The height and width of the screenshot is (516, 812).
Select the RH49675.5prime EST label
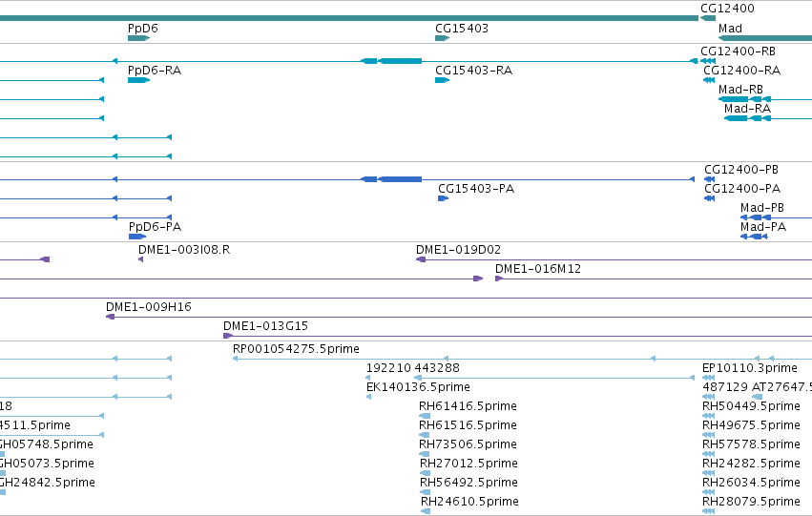751,426
